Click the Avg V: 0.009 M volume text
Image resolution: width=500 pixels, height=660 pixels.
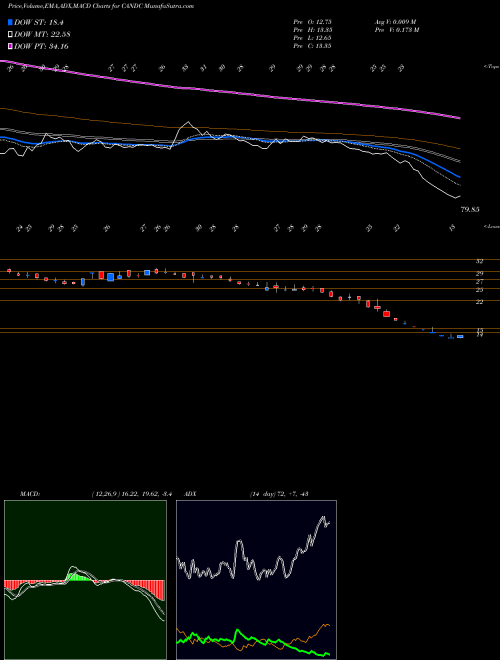click(x=395, y=22)
